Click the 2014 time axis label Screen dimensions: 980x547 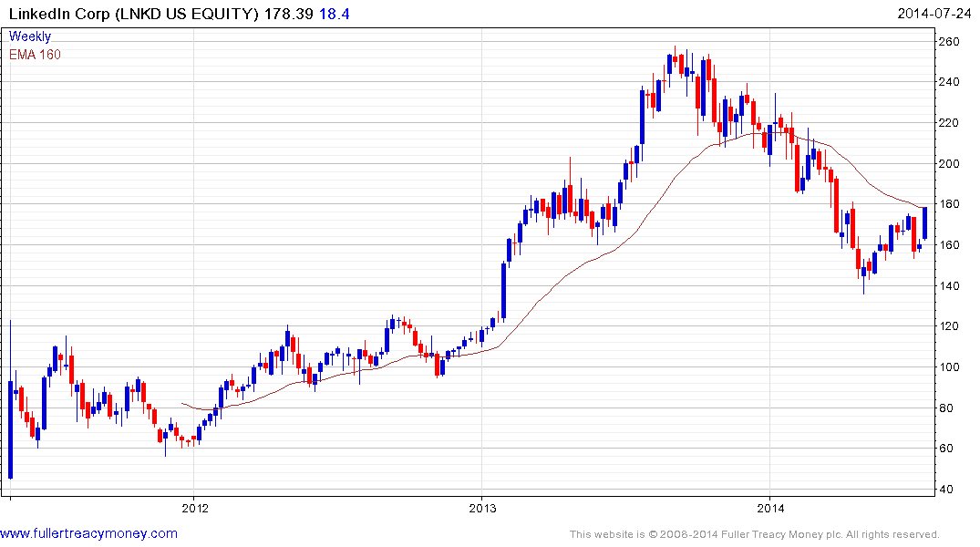(x=770, y=508)
